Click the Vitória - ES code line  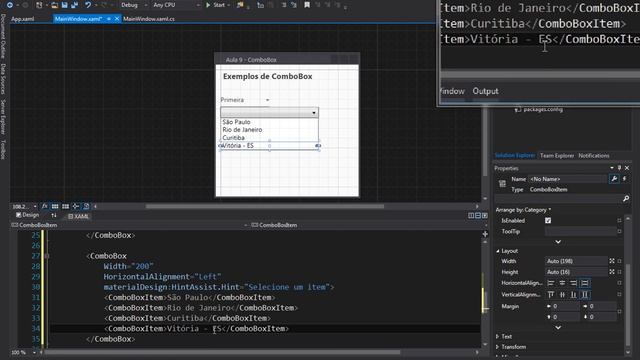tap(197, 329)
